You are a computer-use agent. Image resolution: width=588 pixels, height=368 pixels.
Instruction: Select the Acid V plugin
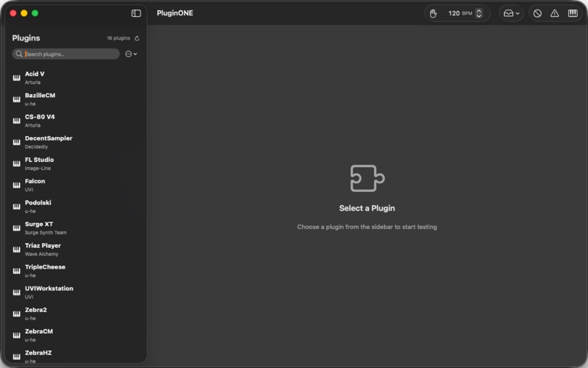click(x=75, y=78)
